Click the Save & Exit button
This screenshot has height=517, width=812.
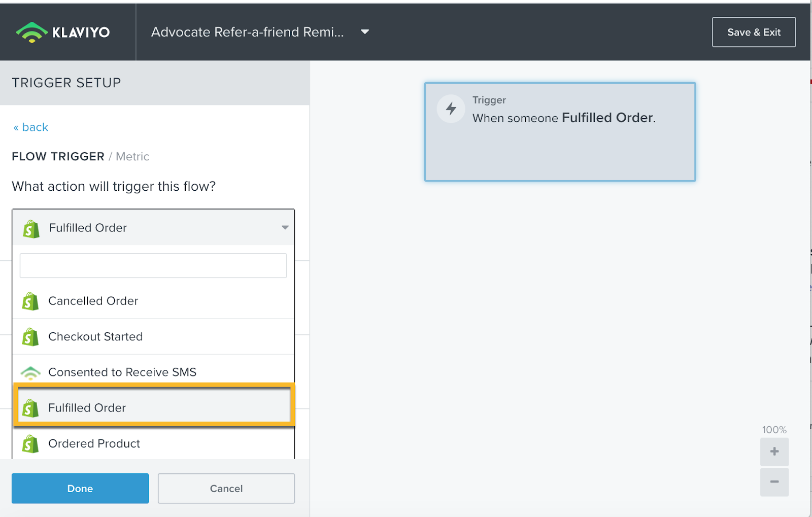tap(754, 32)
